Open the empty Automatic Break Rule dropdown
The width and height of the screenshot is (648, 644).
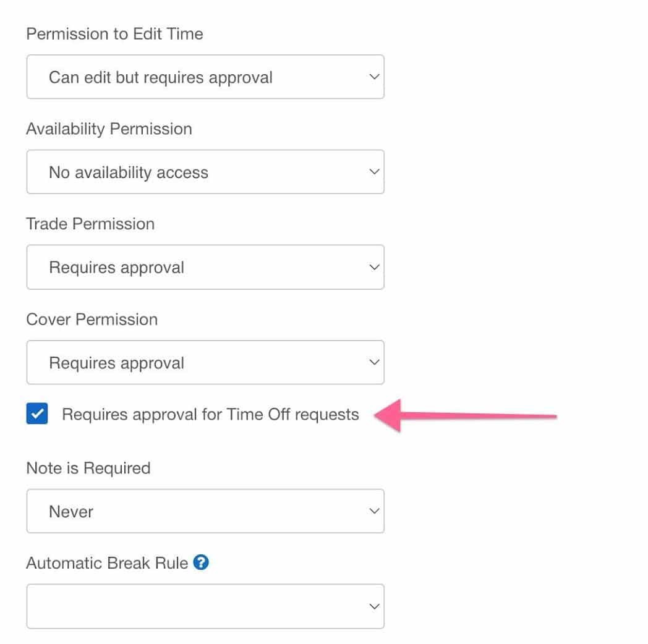coord(205,606)
